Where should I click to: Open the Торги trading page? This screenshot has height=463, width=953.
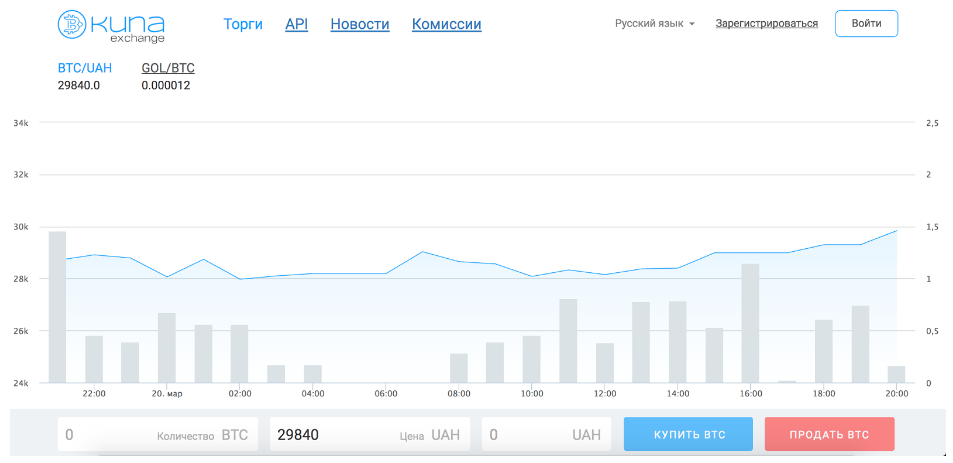[x=243, y=24]
